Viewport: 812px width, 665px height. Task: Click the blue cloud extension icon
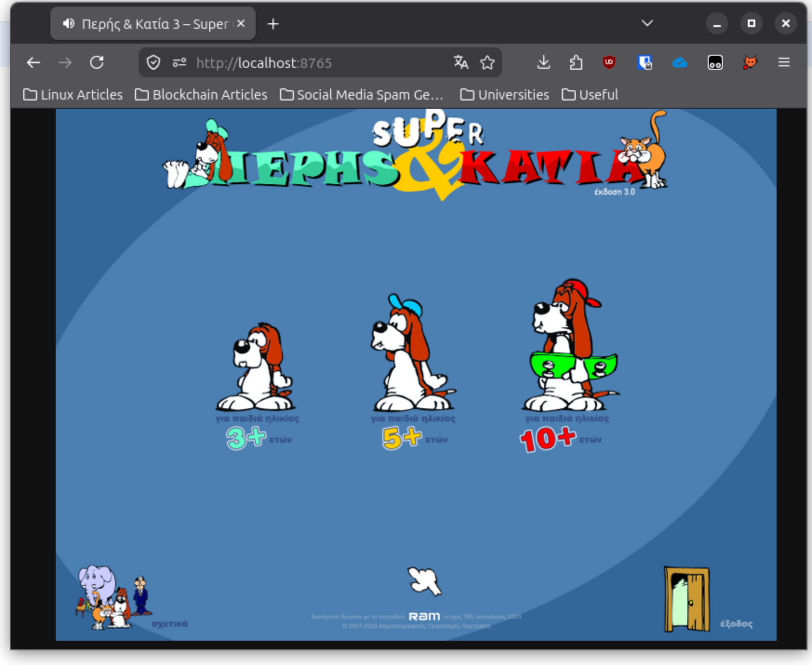tap(680, 62)
